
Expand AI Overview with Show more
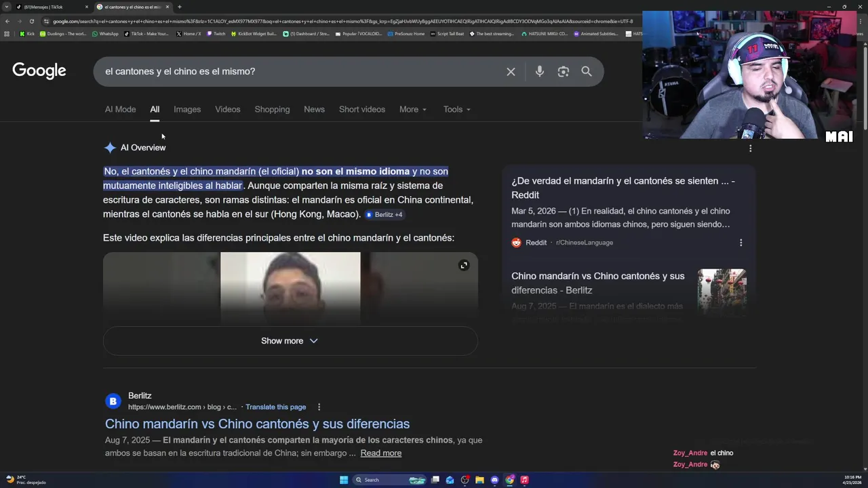coord(290,341)
